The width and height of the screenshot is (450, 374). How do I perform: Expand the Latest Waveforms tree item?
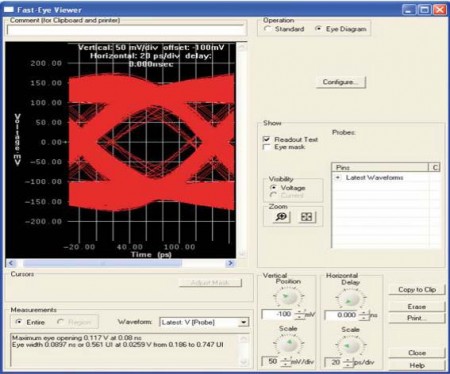click(338, 178)
